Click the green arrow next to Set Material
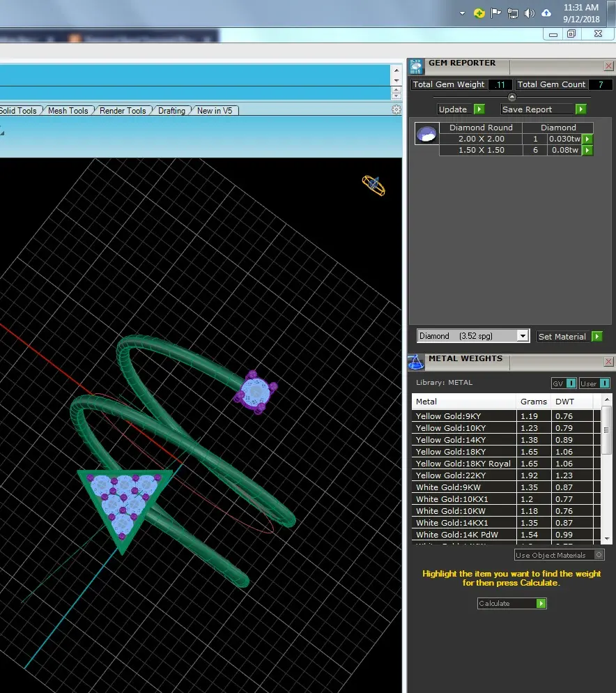 596,336
